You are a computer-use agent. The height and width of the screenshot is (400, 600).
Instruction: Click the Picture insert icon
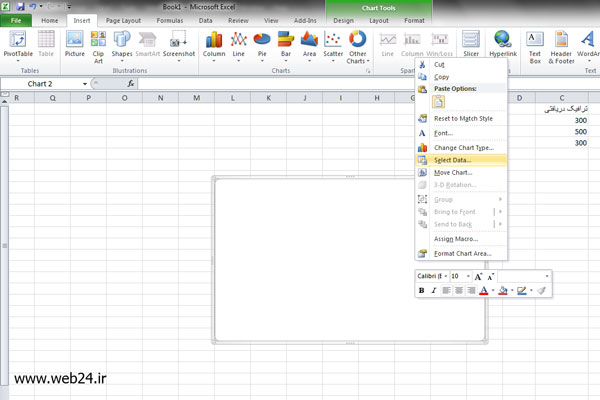click(75, 44)
